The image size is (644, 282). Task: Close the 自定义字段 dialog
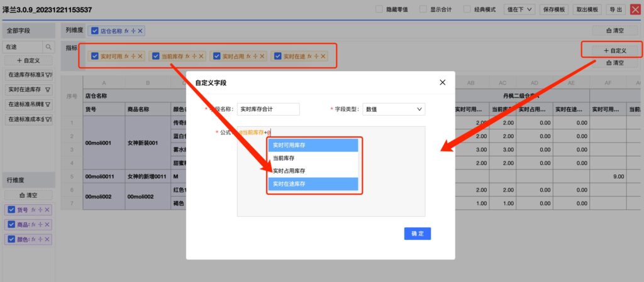[x=442, y=82]
